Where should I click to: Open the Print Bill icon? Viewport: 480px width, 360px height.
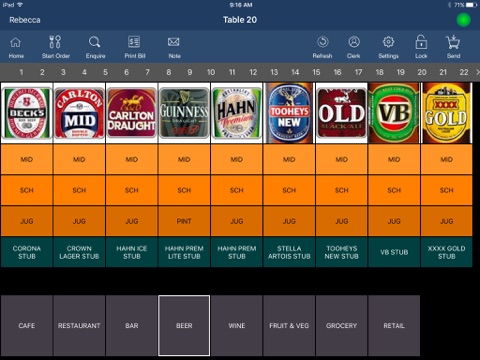tap(134, 42)
